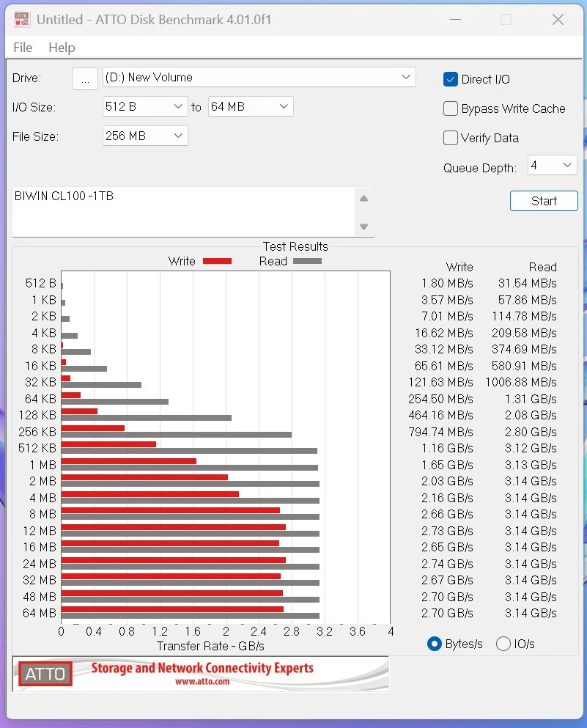Click the Write column header in results
The image size is (587, 728).
coord(459,267)
